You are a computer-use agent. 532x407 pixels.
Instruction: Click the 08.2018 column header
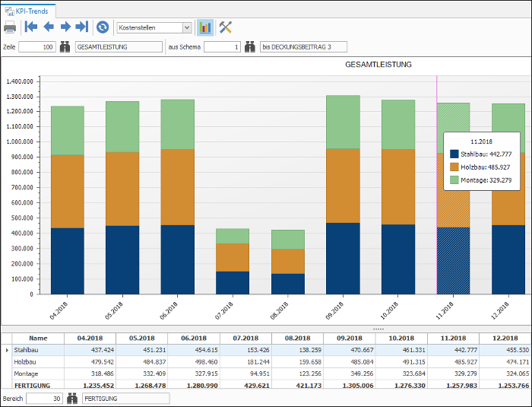[x=298, y=338]
